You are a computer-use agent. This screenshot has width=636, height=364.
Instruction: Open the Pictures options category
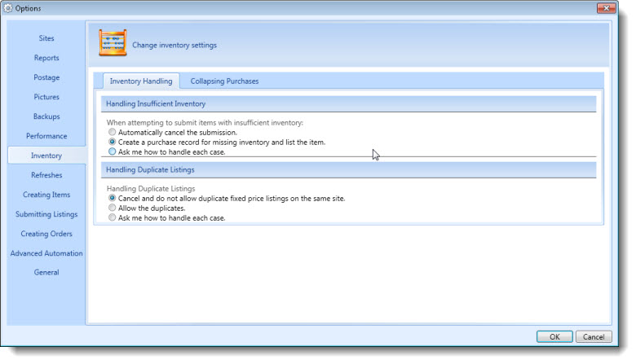pos(46,97)
